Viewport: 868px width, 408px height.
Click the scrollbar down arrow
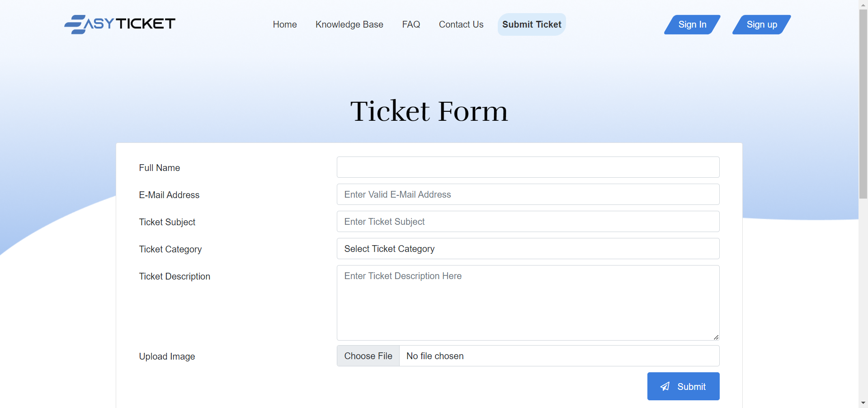tap(863, 403)
